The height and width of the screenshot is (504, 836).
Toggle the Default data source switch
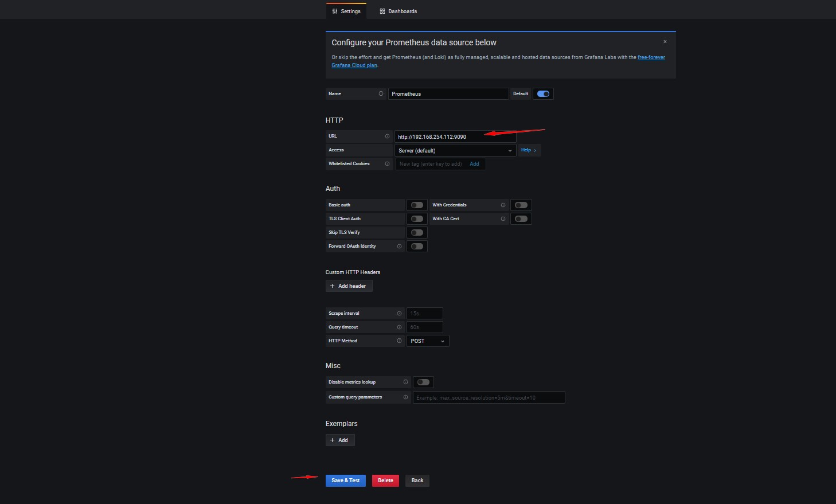(x=543, y=94)
